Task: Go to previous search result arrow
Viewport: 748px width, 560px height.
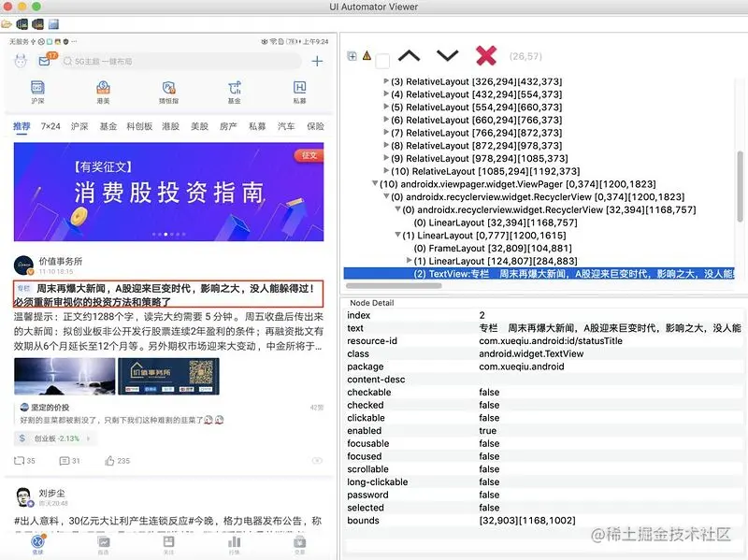Action: click(409, 56)
